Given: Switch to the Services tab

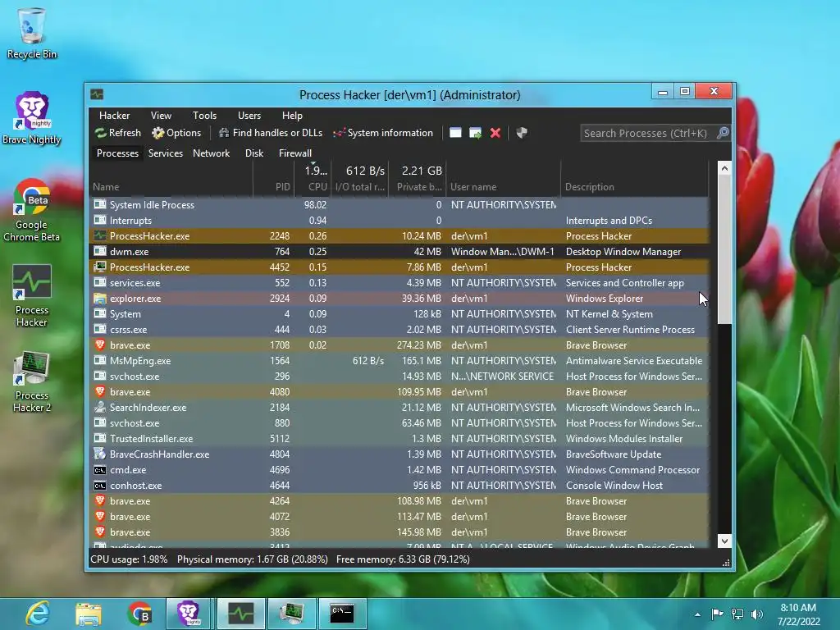Looking at the screenshot, I should coord(166,153).
